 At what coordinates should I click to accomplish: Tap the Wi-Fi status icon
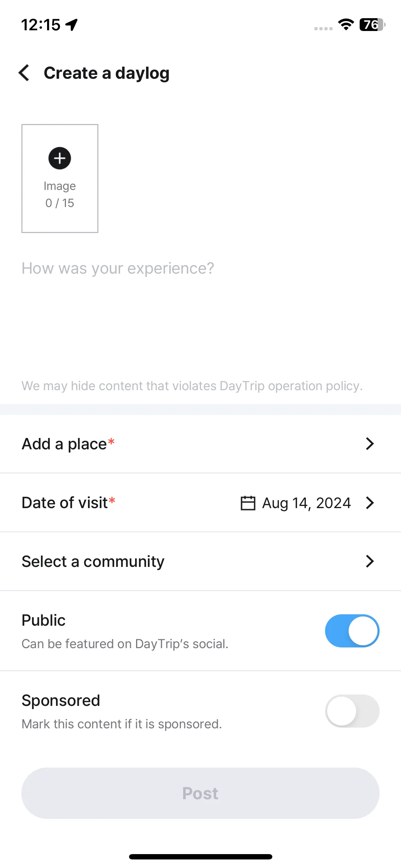[x=346, y=25]
